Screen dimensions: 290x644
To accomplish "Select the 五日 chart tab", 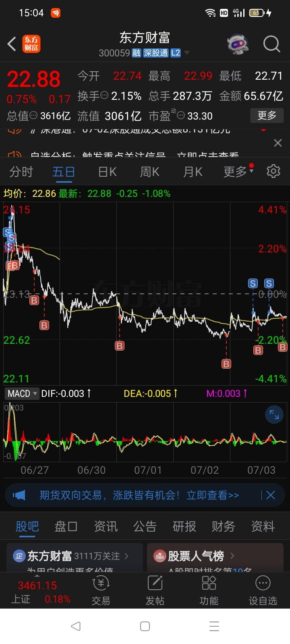I will point(64,172).
